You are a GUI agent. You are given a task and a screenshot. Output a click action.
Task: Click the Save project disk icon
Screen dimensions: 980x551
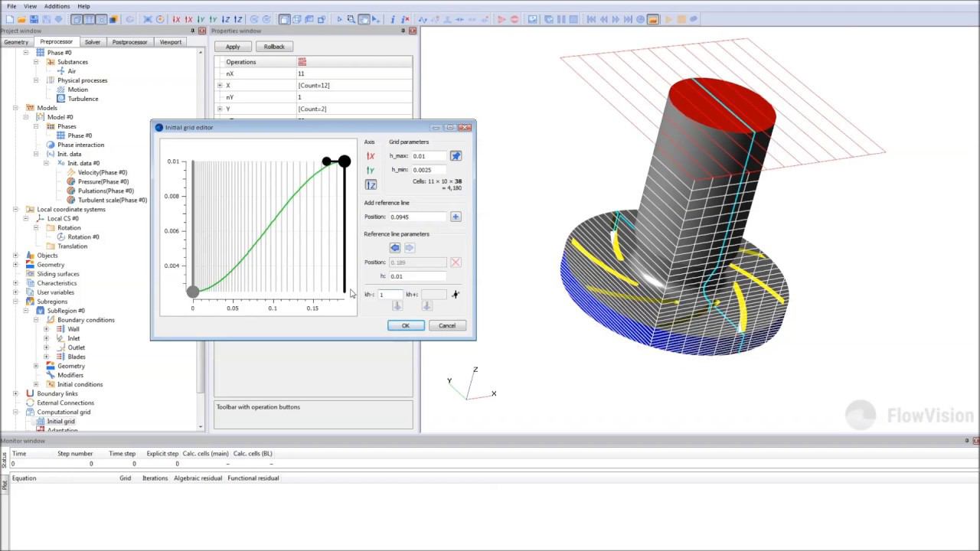point(34,19)
